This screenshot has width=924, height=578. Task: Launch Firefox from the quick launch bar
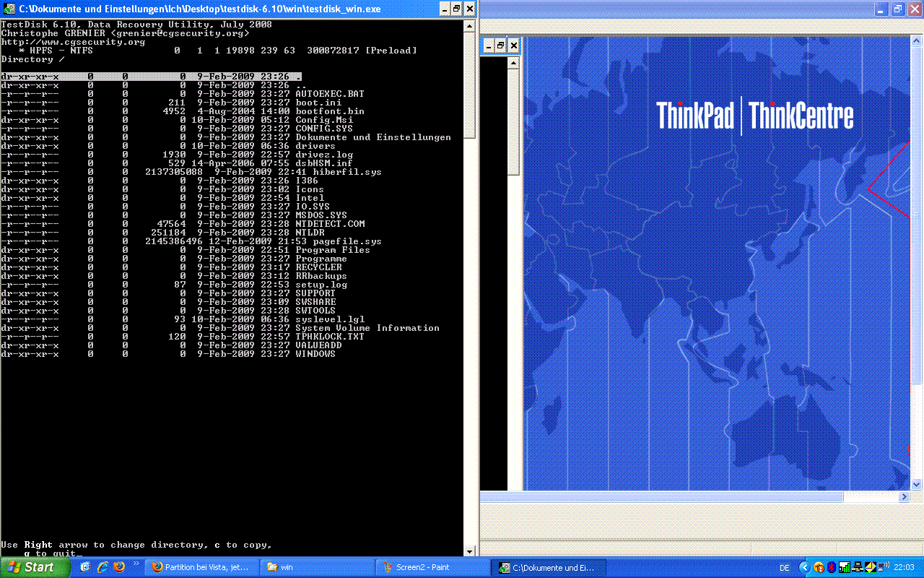119,567
